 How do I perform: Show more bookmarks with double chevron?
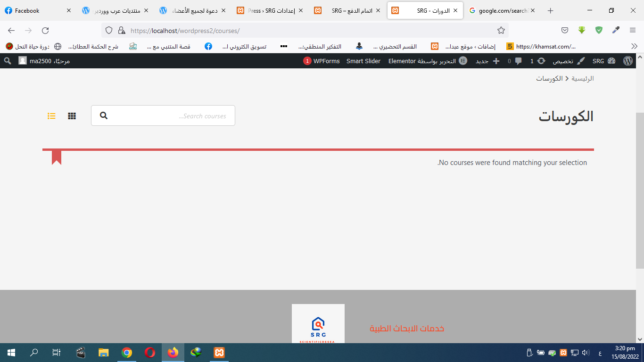point(634,46)
